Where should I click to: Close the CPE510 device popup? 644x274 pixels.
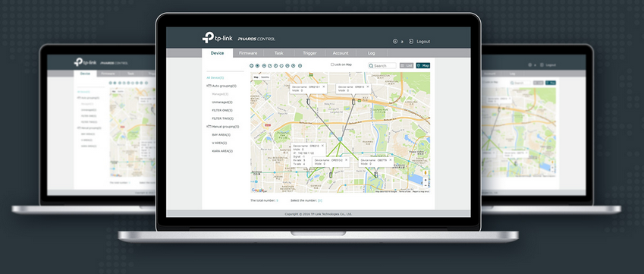click(367, 87)
